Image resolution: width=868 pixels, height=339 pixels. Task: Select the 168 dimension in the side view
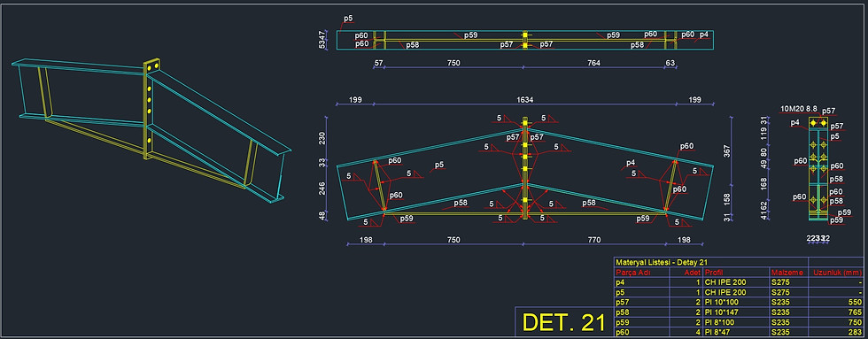point(764,183)
